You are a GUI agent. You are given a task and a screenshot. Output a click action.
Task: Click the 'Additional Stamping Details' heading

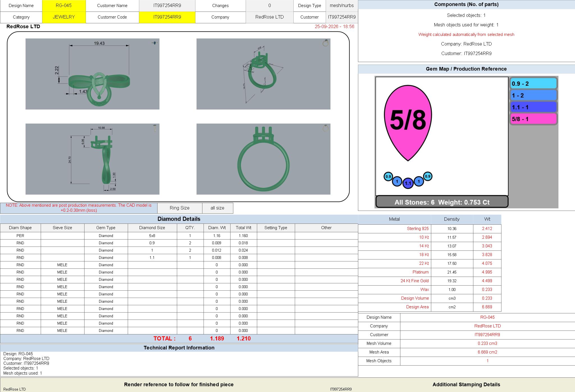[x=466, y=385]
